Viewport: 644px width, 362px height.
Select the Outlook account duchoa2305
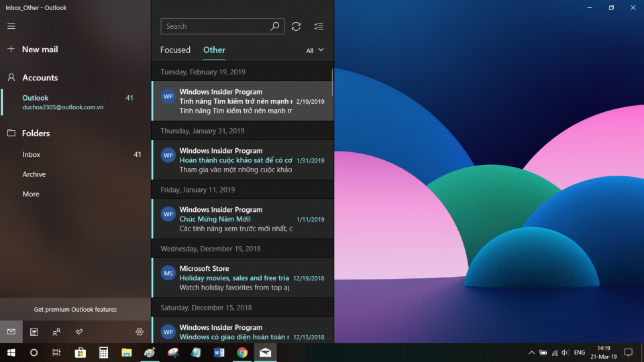pos(76,102)
